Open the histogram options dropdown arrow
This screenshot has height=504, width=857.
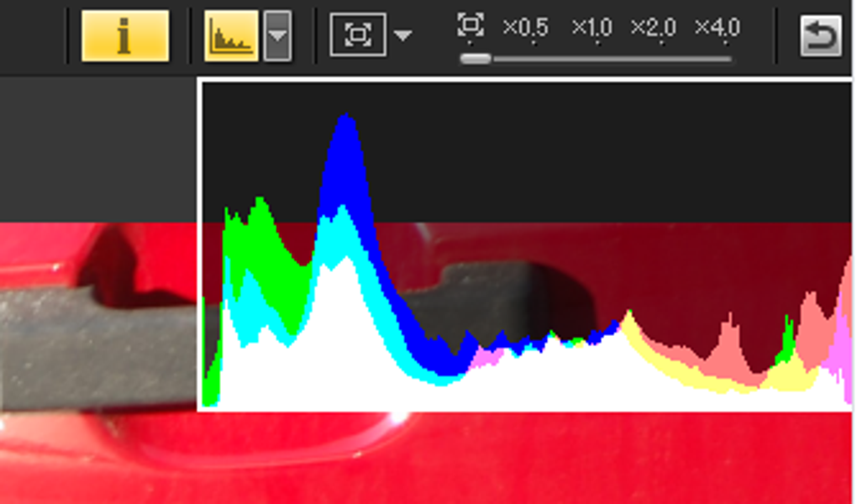pyautogui.click(x=277, y=35)
